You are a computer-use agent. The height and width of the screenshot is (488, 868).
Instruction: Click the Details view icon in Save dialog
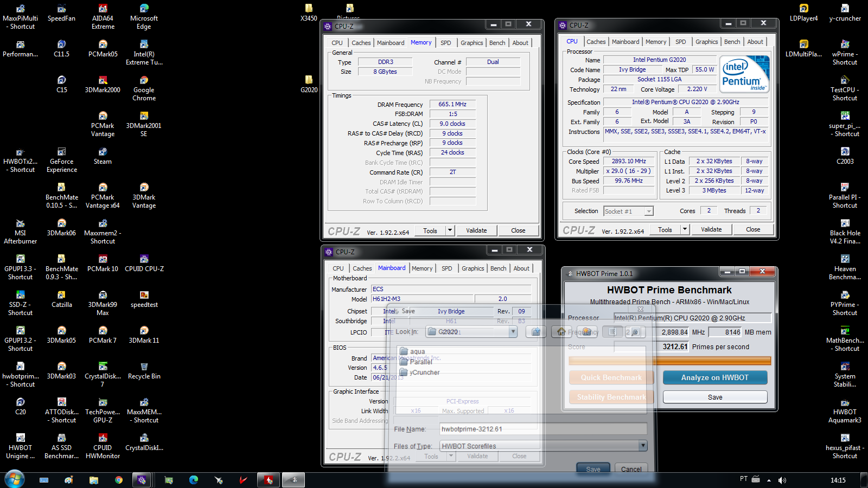(635, 332)
